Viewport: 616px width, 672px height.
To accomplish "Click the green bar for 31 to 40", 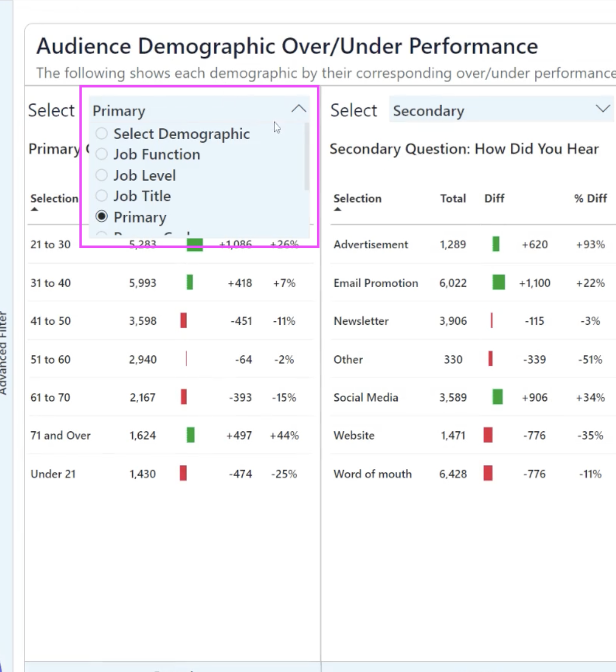I will pos(190,282).
